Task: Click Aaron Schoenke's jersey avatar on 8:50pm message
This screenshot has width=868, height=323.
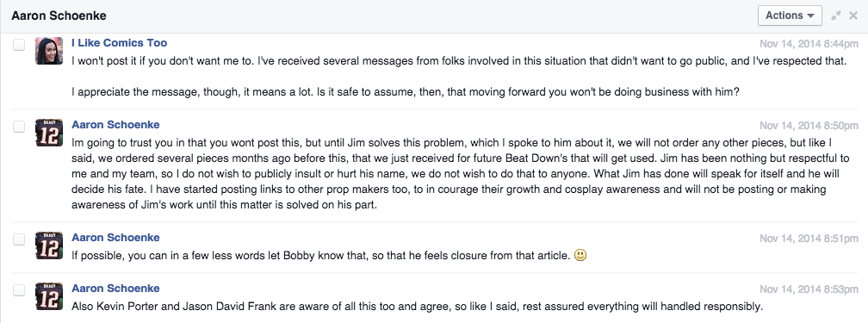Action: coord(49,133)
